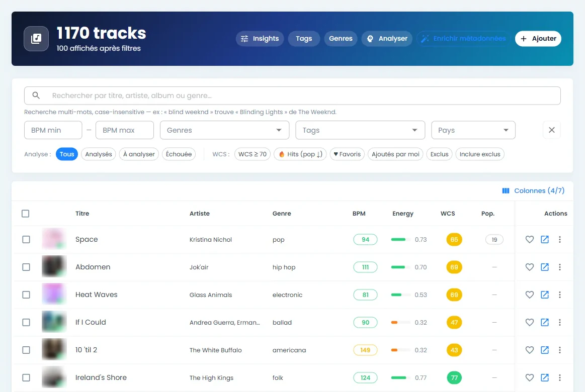Open Heat Waves in new window icon

click(545, 295)
